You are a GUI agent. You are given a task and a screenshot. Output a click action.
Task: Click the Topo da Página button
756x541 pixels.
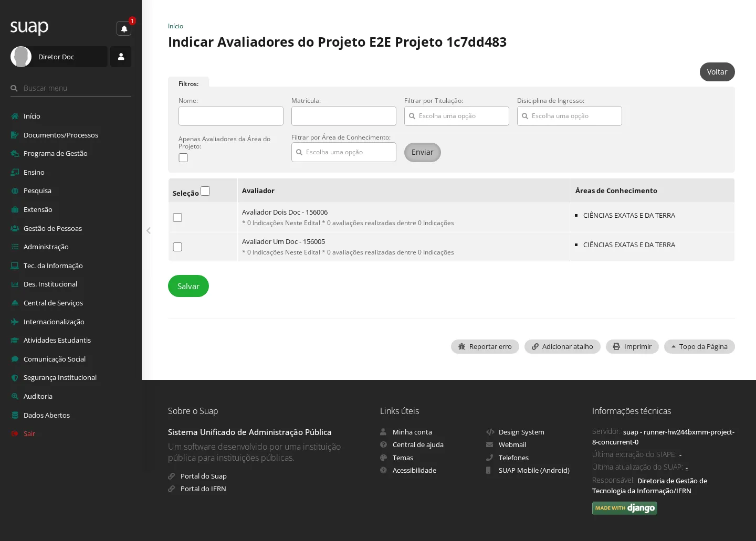pyautogui.click(x=699, y=346)
